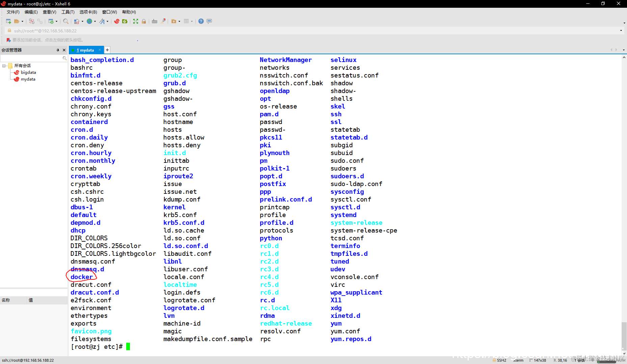The width and height of the screenshot is (627, 364).
Task: Open the Find magnifier tool
Action: [66, 21]
